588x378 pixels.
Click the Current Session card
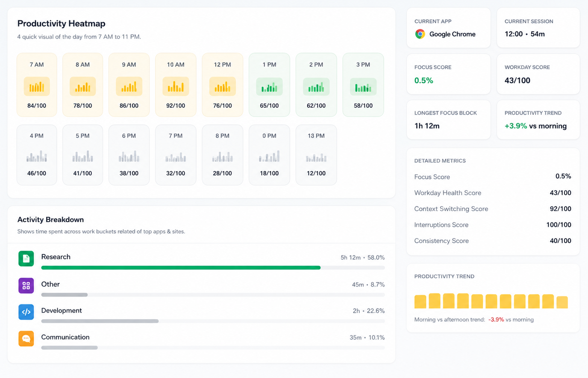(538, 28)
